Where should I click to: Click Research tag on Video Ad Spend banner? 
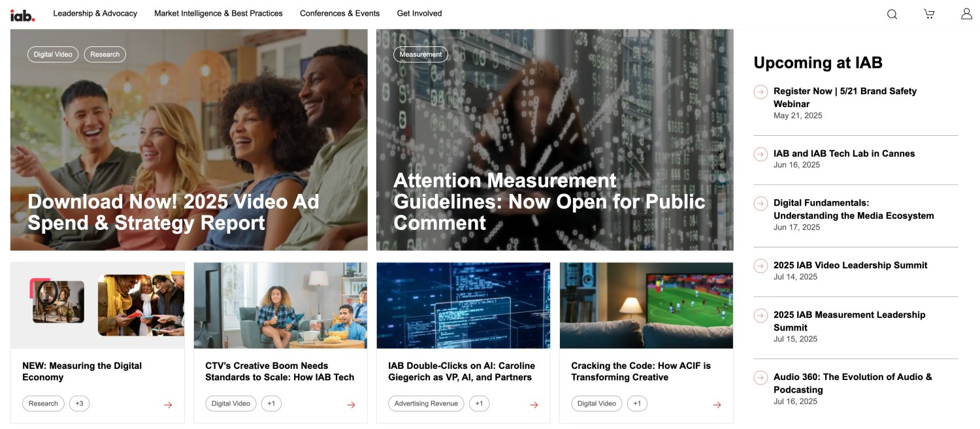105,54
